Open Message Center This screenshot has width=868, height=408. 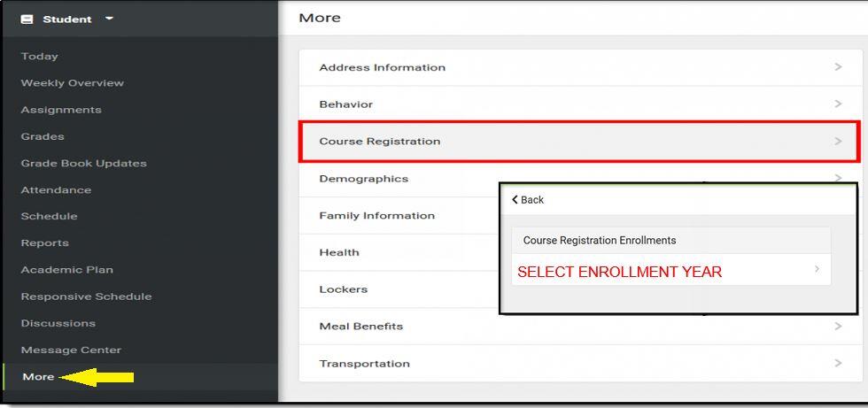point(71,350)
